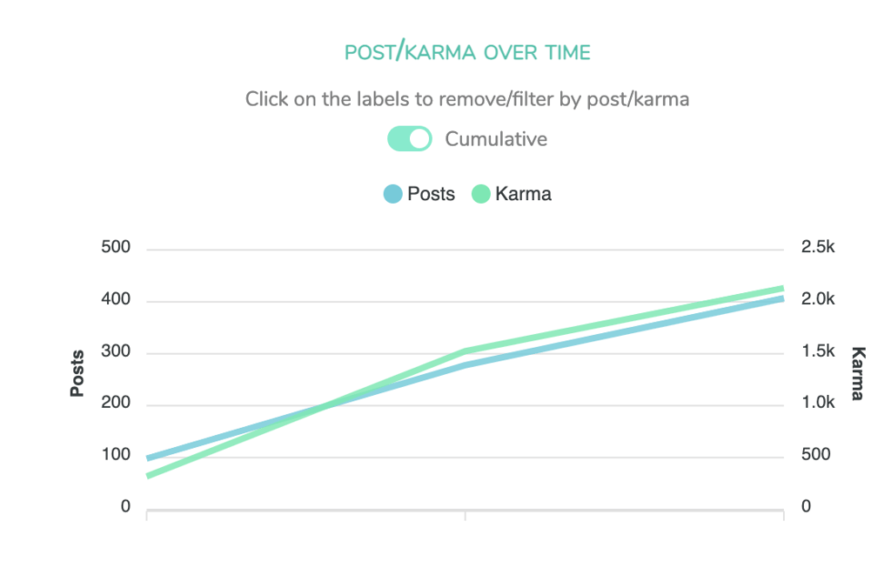Screen dimensions: 891x588
Task: Click the Karma legend label
Action: pyautogui.click(x=523, y=194)
